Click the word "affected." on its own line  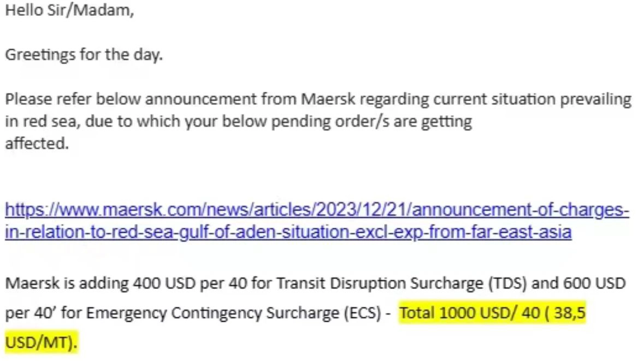[37, 143]
